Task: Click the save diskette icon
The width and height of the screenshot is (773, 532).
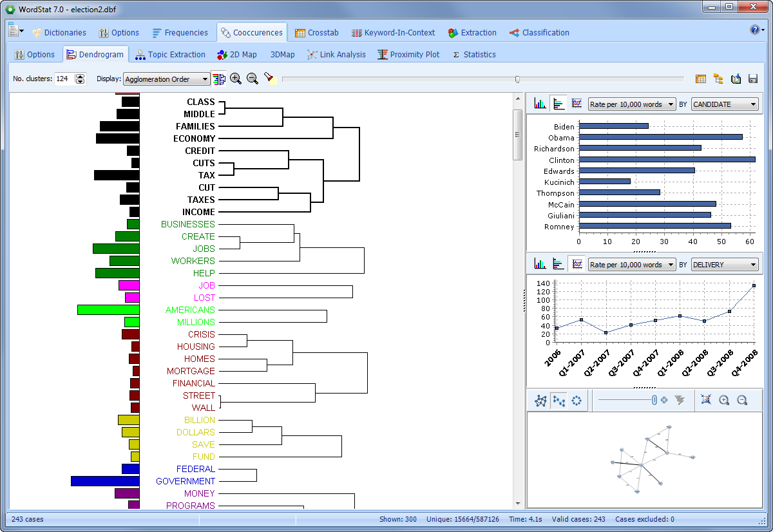Action: pos(752,79)
